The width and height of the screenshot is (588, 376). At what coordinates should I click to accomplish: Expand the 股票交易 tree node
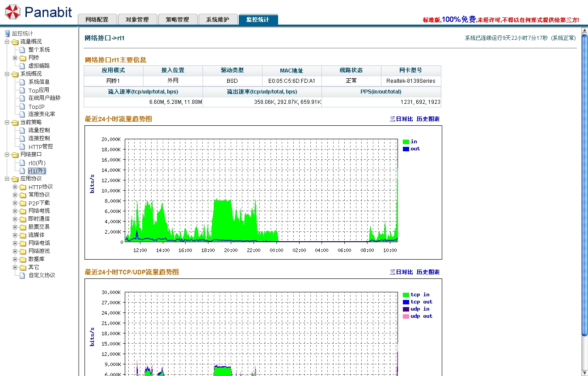(15, 227)
